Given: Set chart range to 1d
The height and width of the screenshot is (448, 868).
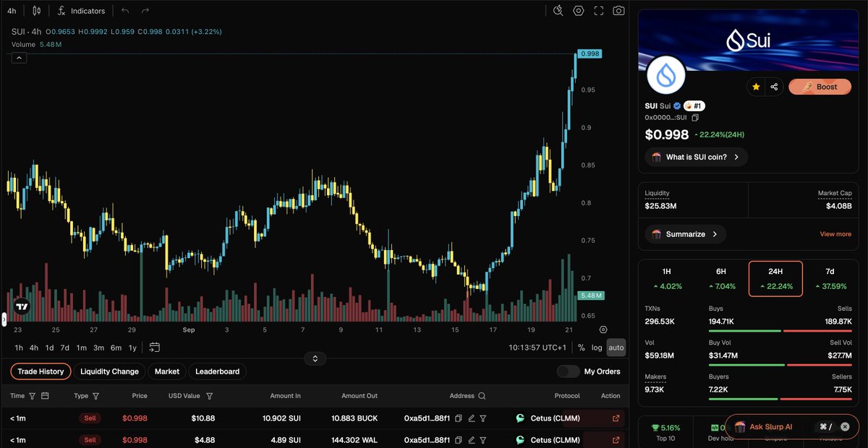Looking at the screenshot, I should point(49,348).
